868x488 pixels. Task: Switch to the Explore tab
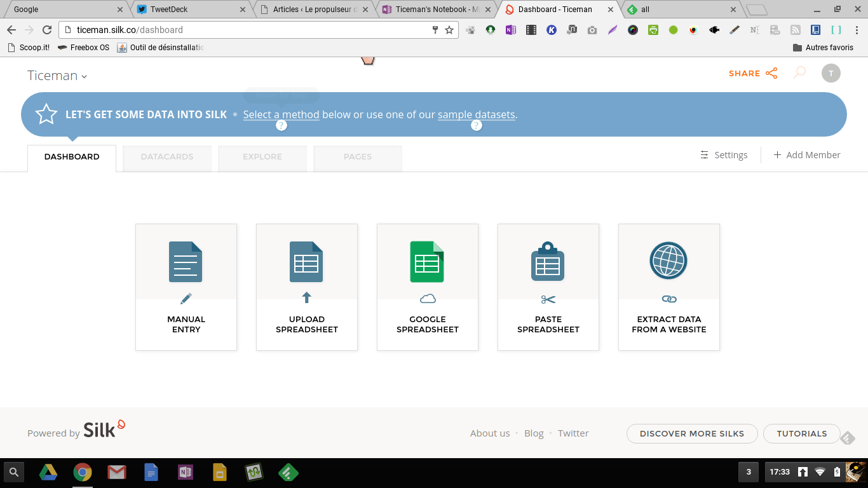coord(262,158)
